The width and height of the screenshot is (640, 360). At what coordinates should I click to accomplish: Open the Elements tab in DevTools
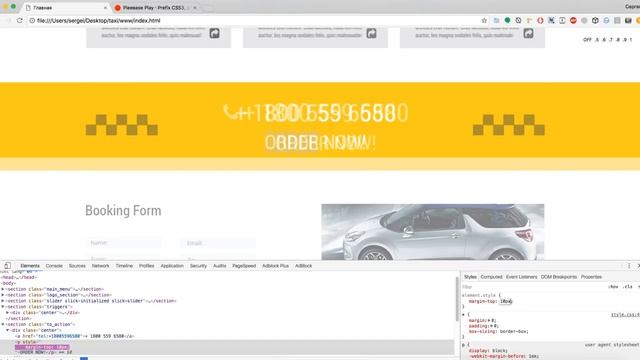click(x=30, y=266)
